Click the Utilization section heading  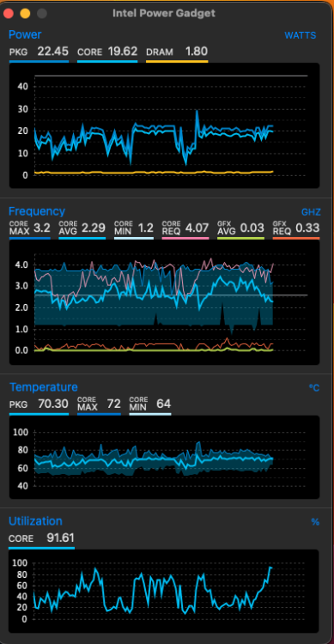[35, 521]
